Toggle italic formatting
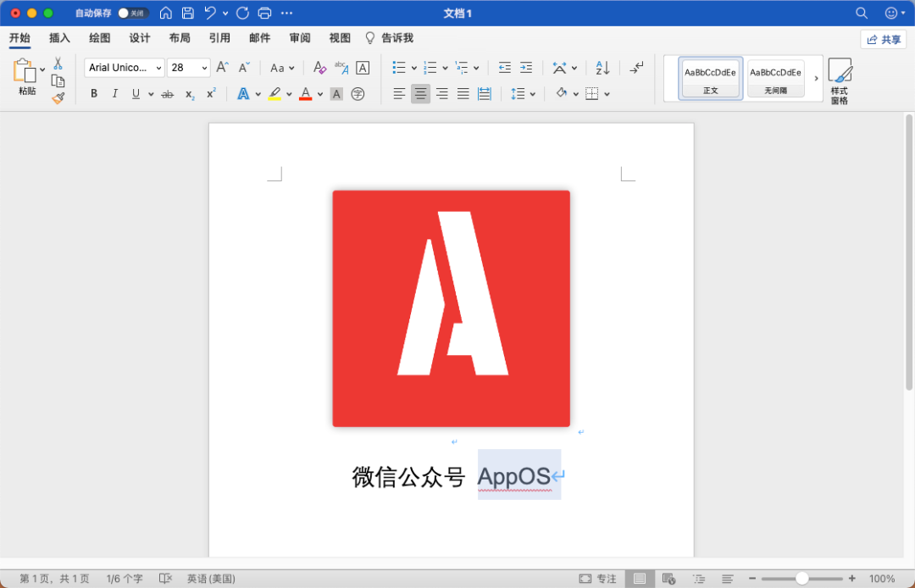This screenshot has height=588, width=915. click(115, 94)
